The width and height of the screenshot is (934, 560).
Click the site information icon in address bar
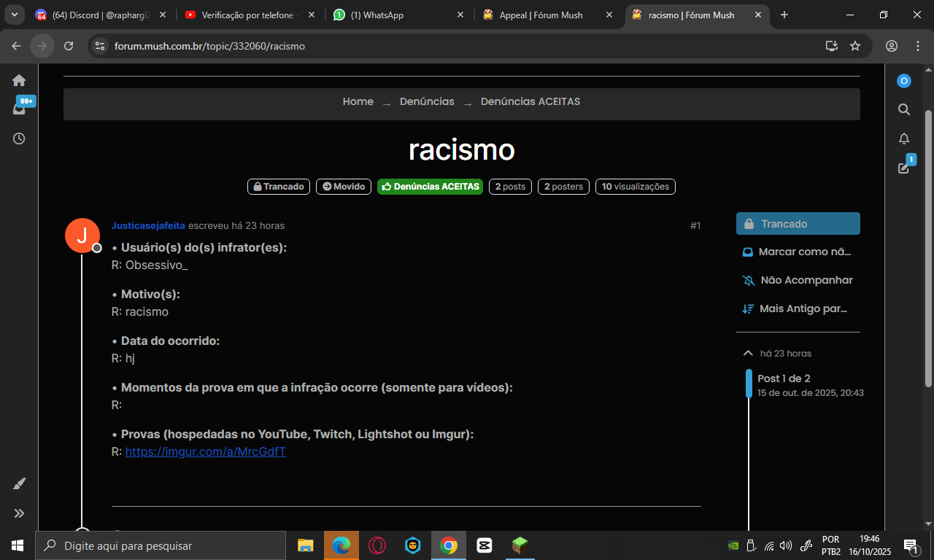[x=101, y=46]
